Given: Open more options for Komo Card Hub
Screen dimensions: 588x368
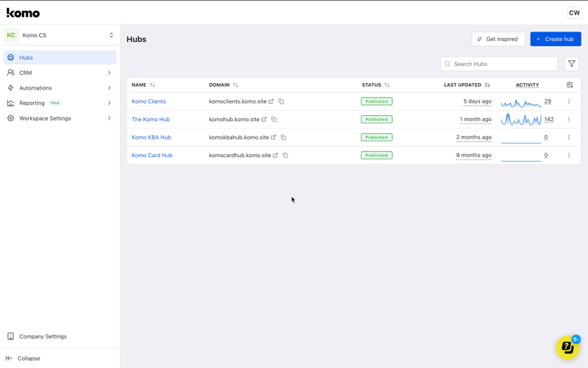Looking at the screenshot, I should tap(569, 155).
